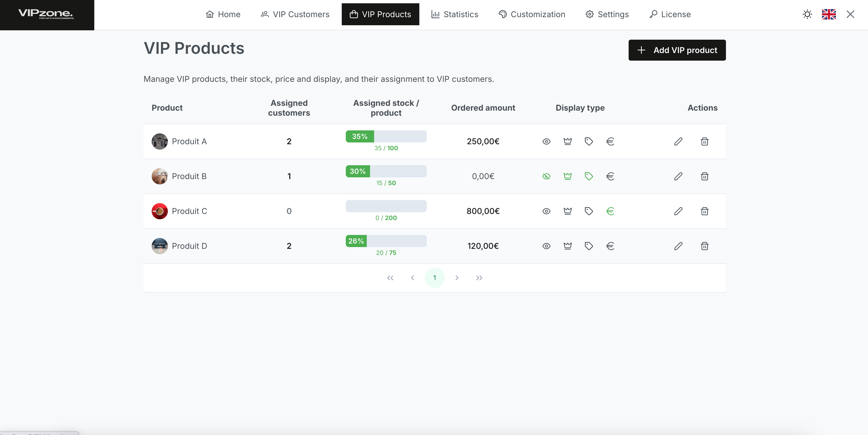868x435 pixels.
Task: Toggle visibility eye icon for Produit C
Action: [x=546, y=211]
